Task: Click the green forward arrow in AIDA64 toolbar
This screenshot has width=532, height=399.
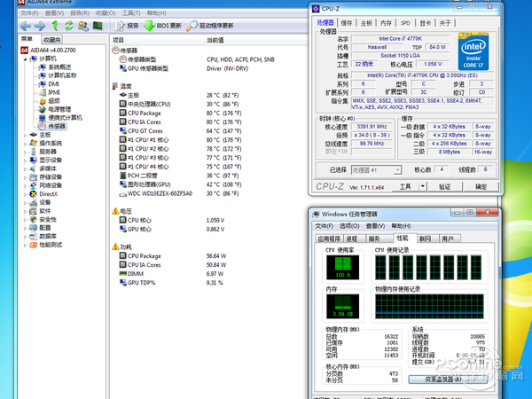Action: click(x=41, y=26)
